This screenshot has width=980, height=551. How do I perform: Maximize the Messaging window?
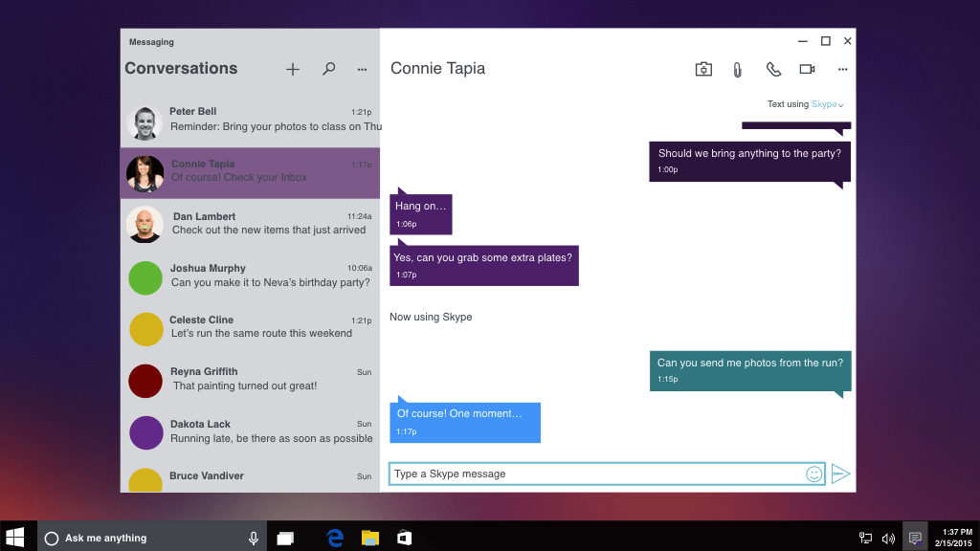(x=826, y=40)
